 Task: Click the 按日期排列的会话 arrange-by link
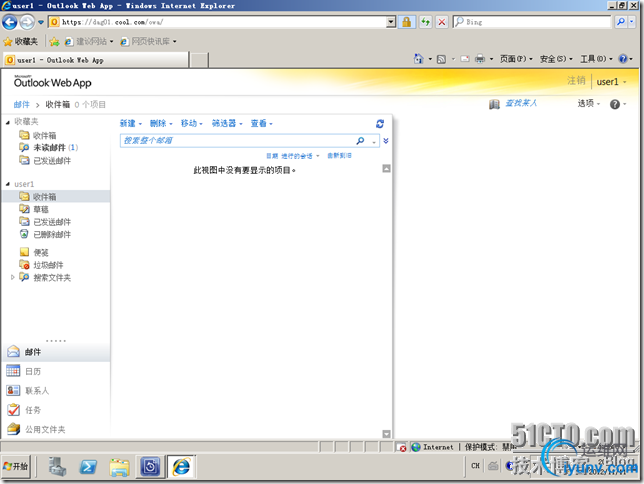coord(292,156)
